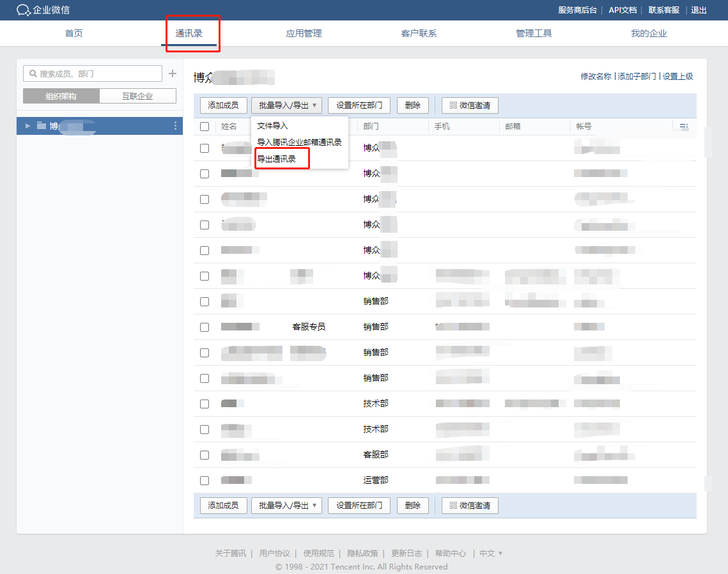Toggle the select-all checkbox in the table header

[x=205, y=126]
